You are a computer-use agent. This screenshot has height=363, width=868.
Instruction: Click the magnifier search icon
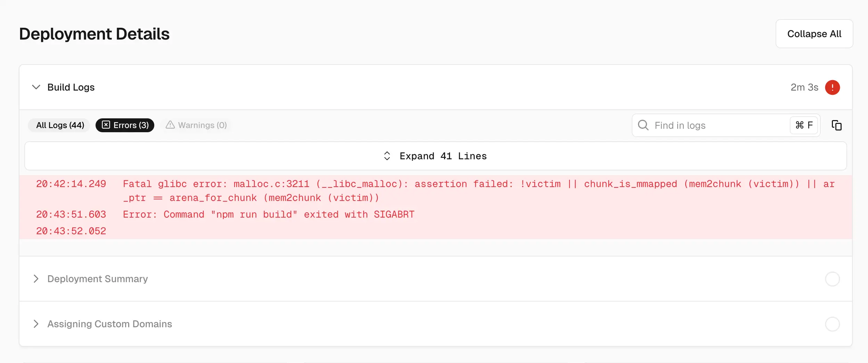643,125
